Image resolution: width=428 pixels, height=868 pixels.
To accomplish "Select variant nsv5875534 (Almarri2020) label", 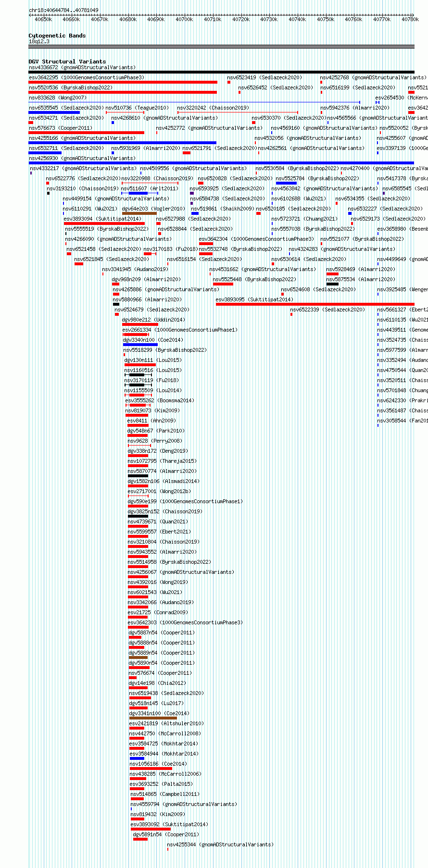I will (361, 279).
